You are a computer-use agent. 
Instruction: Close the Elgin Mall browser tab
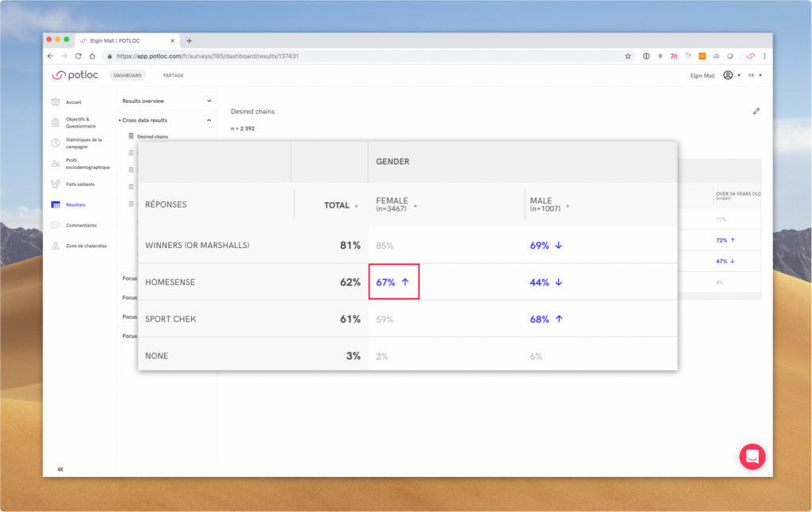click(172, 40)
